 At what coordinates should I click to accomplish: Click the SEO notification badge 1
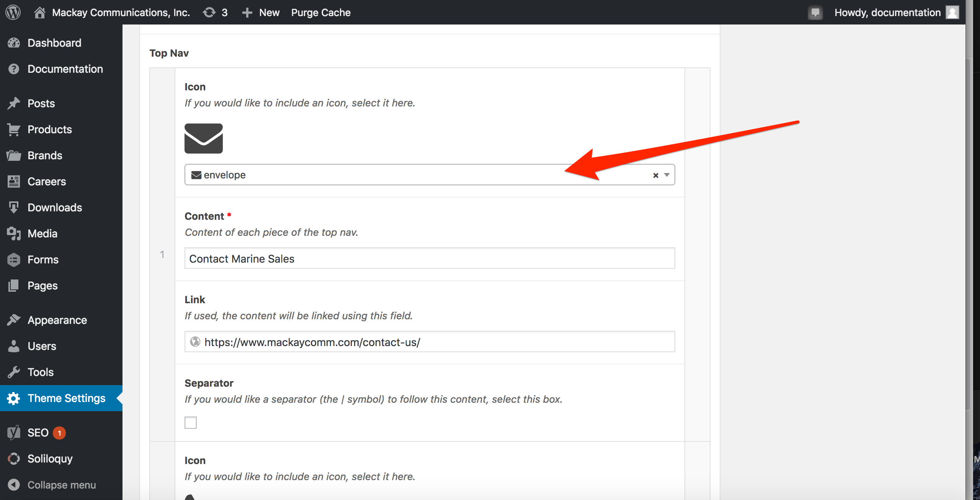click(59, 433)
